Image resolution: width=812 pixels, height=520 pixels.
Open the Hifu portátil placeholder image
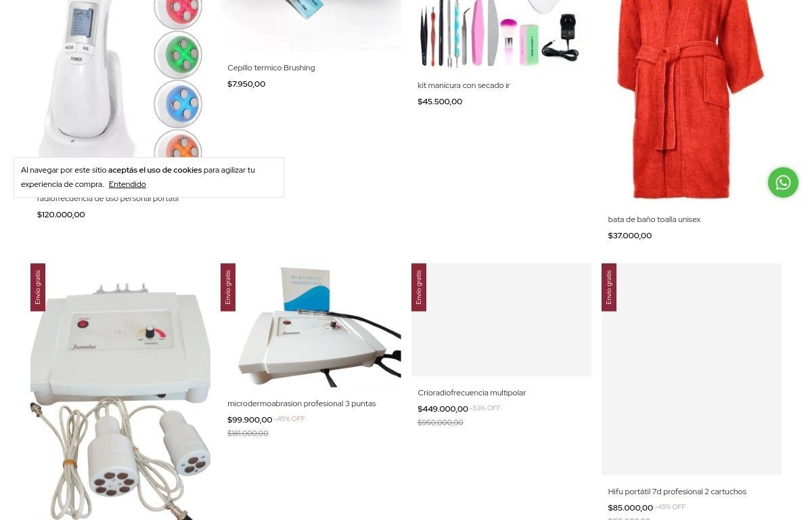coord(692,369)
